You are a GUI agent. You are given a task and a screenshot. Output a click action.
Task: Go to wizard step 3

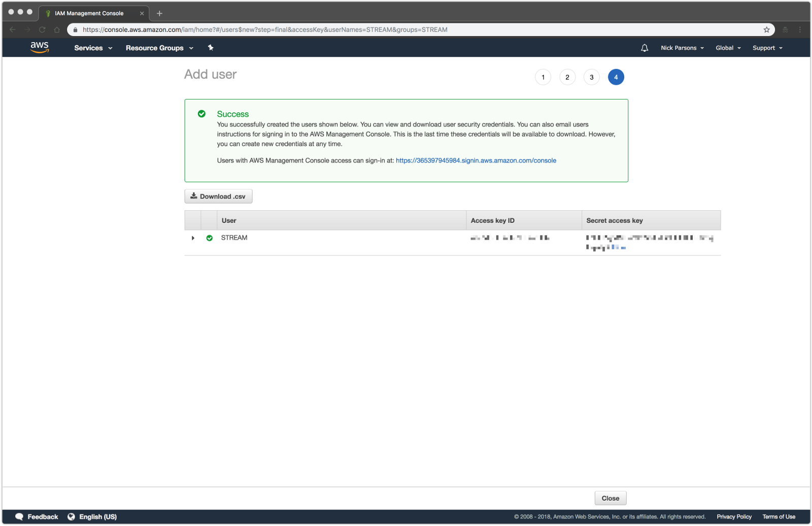(592, 77)
